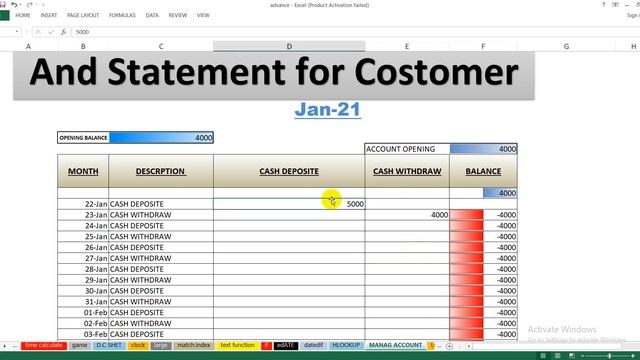Select column B header
This screenshot has width=640, height=360.
tap(83, 47)
